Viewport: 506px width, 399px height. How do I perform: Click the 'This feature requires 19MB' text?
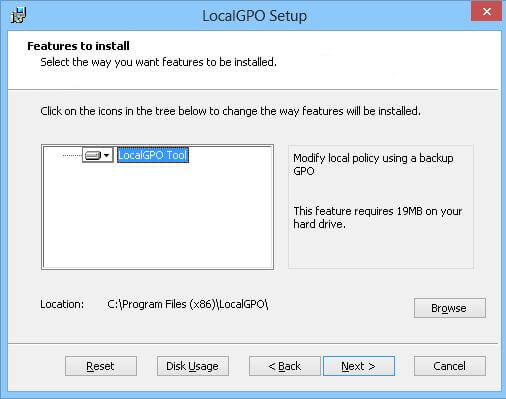pyautogui.click(x=378, y=218)
